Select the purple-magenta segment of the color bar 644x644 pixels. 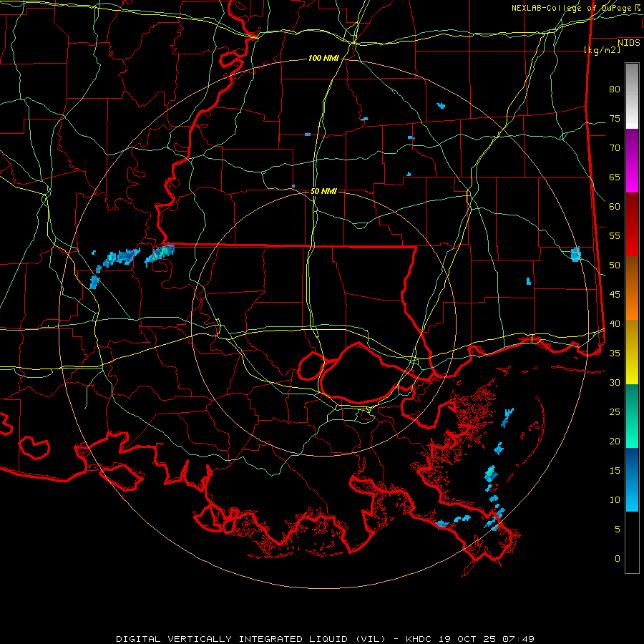pyautogui.click(x=632, y=161)
